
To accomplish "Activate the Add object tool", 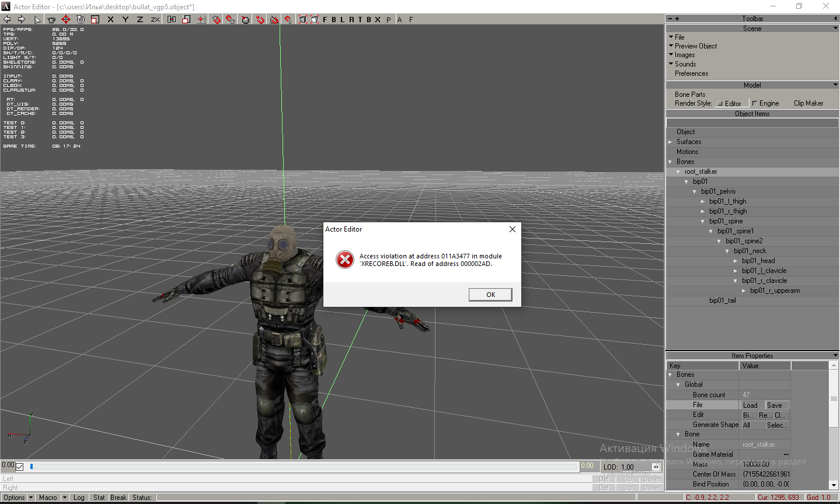I will [51, 19].
